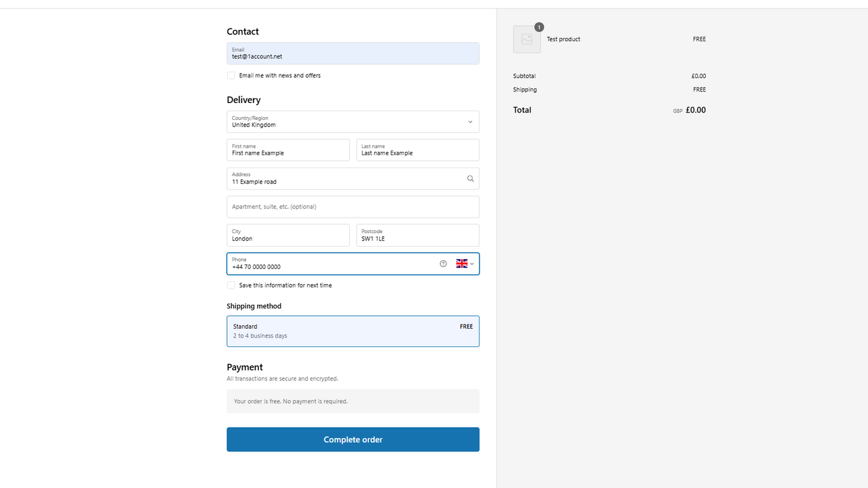Viewport: 868px width, 488px height.
Task: Click the Email input field
Action: click(x=353, y=54)
